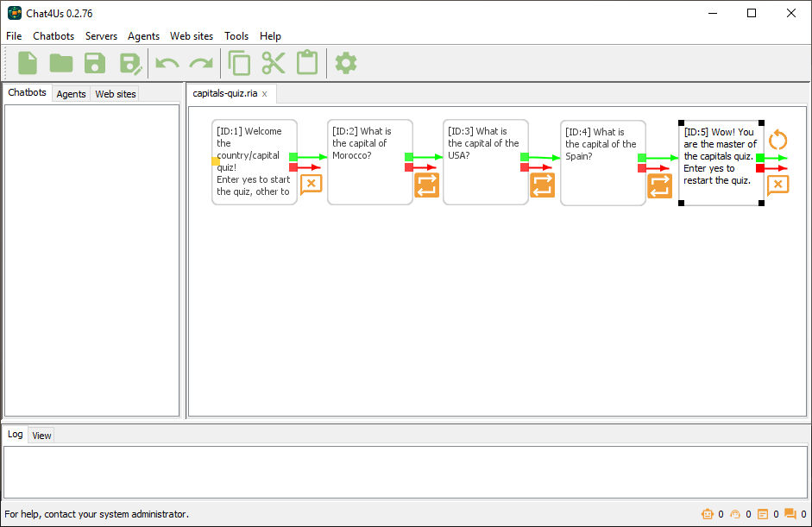The width and height of the screenshot is (812, 527).
Task: Open a file with the folder icon
Action: click(61, 63)
